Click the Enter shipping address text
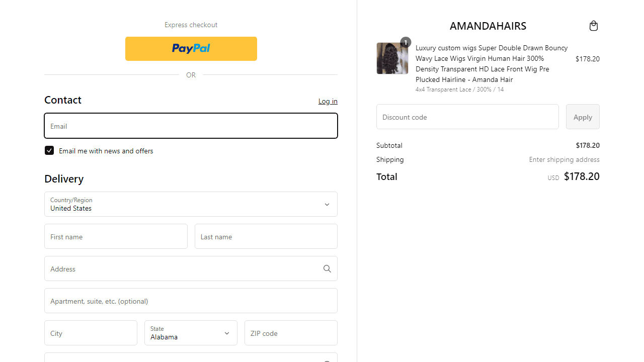644x362 pixels. pyautogui.click(x=564, y=159)
